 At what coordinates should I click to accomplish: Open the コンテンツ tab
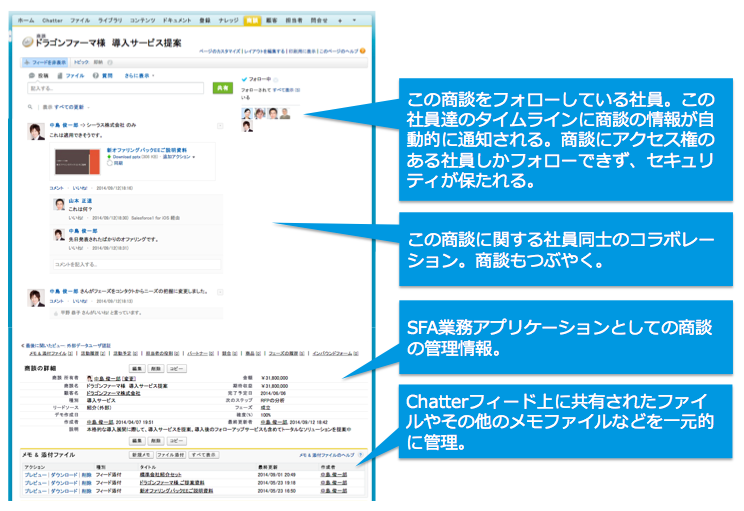[x=142, y=21]
